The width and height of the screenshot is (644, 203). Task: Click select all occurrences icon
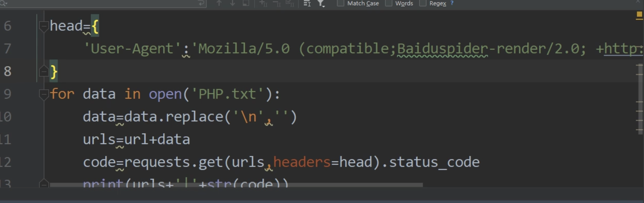click(x=290, y=3)
